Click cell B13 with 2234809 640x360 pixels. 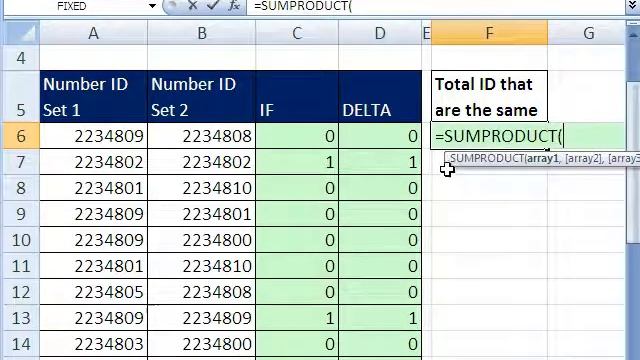click(202, 318)
